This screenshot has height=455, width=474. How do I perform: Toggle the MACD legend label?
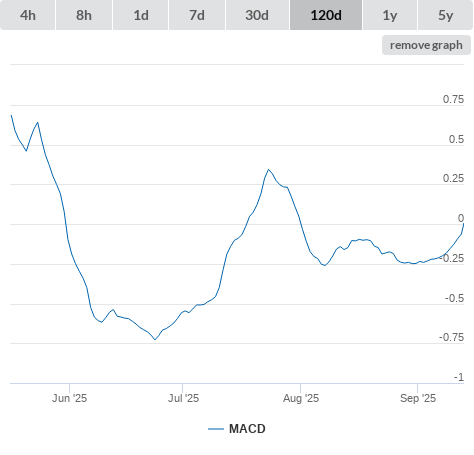pos(247,429)
